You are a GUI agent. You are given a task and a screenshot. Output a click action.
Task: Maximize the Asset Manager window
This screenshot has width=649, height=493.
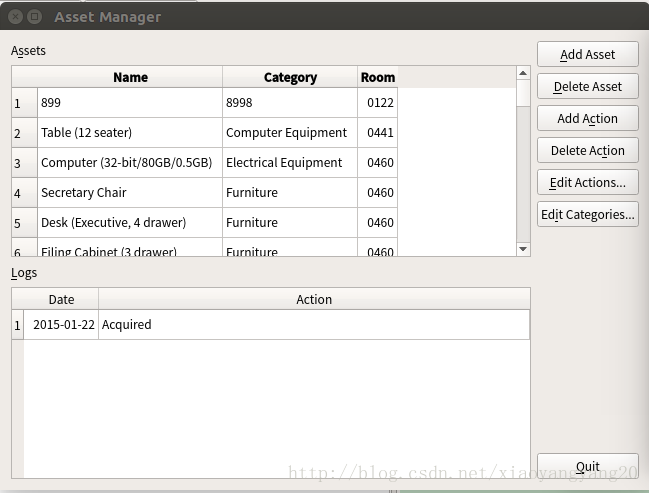(34, 17)
